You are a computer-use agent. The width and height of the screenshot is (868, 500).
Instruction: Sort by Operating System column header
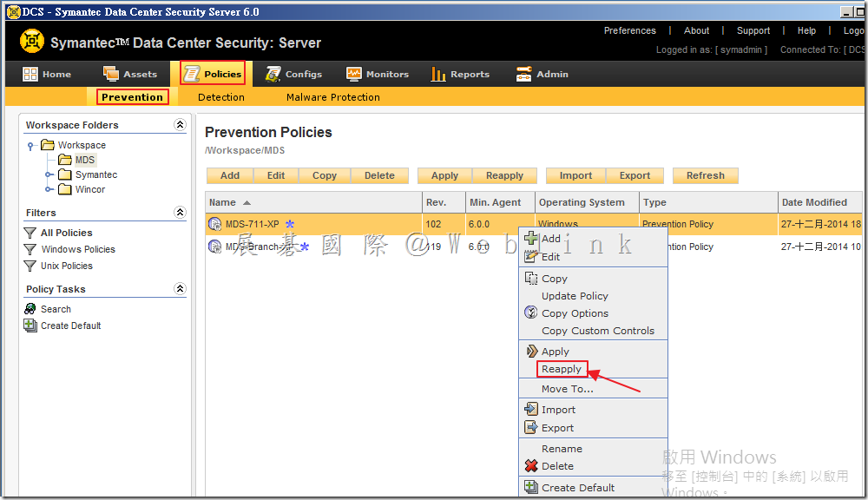(587, 202)
